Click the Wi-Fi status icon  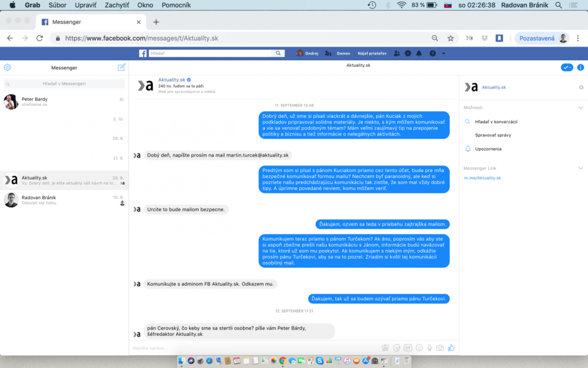pos(401,5)
